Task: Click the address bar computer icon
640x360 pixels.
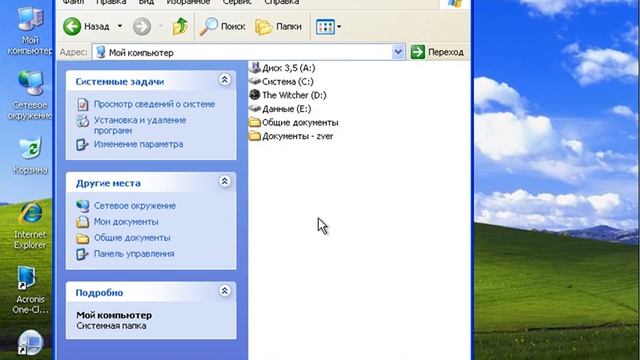Action: pyautogui.click(x=101, y=52)
